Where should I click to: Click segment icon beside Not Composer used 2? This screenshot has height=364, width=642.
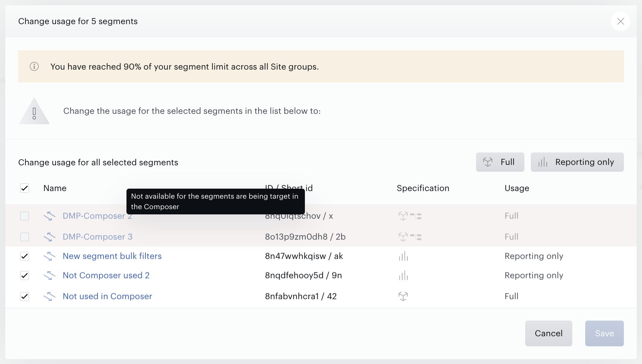[50, 276]
